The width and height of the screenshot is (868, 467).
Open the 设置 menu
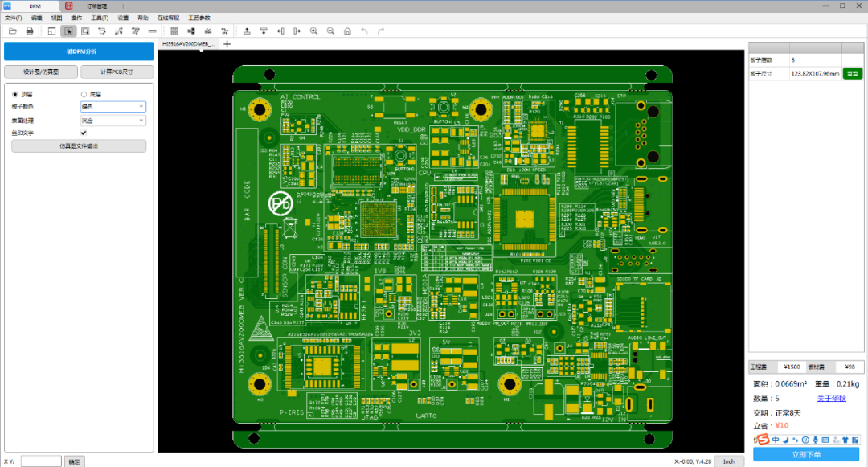(x=123, y=18)
